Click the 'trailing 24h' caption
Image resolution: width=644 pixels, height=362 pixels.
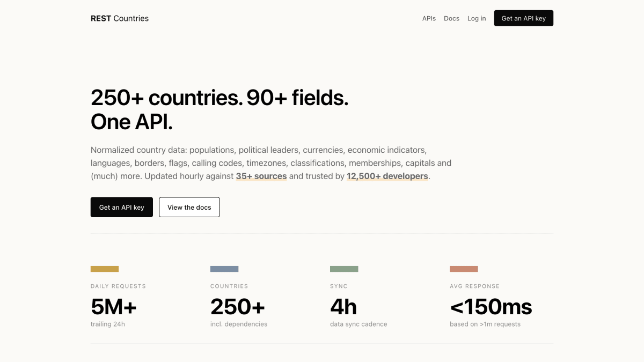pos(108,324)
